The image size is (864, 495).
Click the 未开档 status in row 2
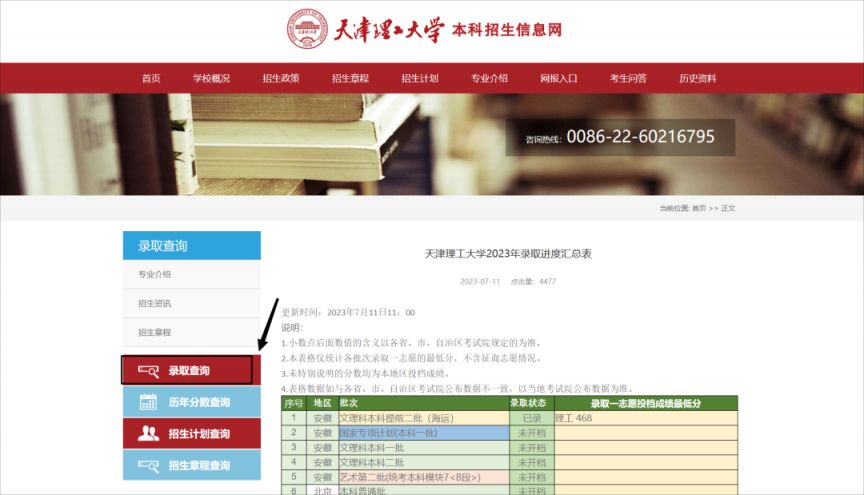(531, 433)
